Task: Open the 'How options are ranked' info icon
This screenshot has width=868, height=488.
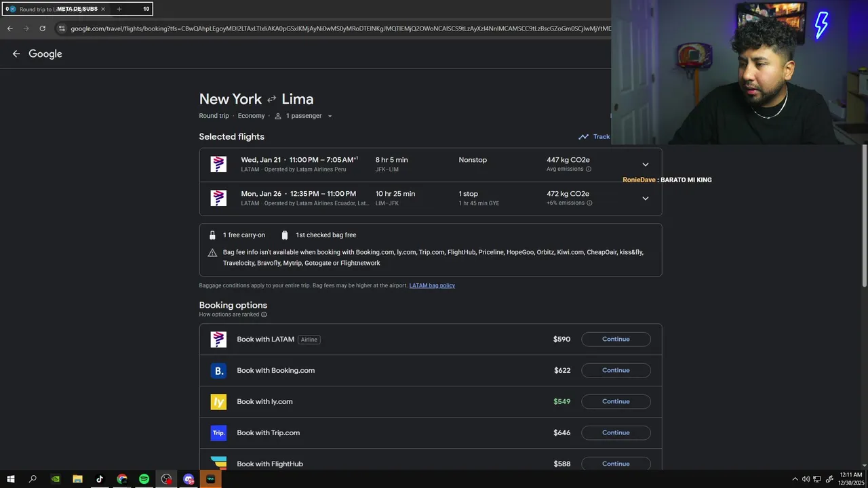Action: pos(264,314)
